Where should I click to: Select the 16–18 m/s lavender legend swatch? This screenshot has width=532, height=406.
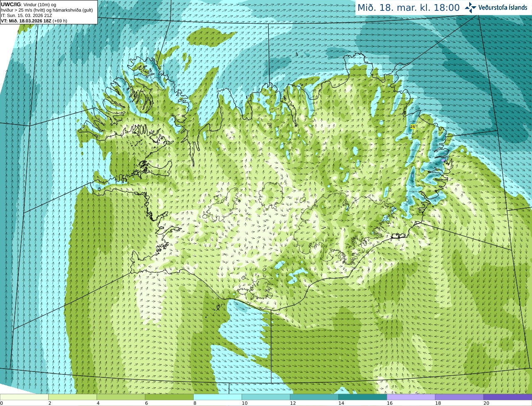tap(411, 397)
